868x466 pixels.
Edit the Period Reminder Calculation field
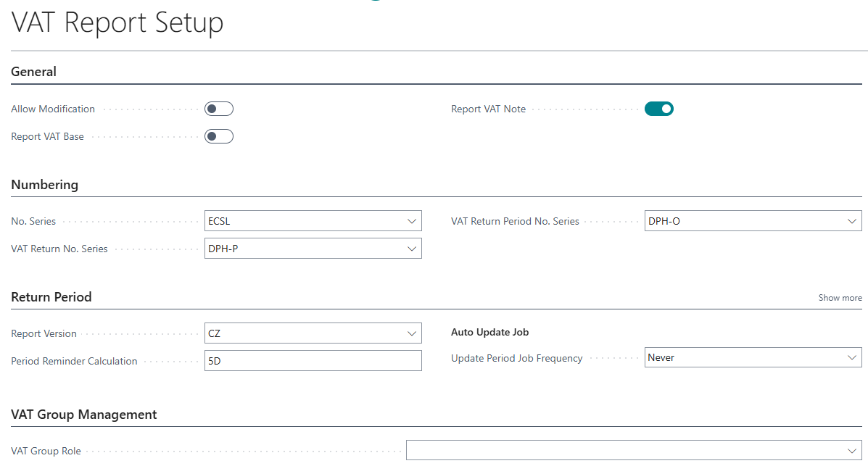tap(313, 360)
